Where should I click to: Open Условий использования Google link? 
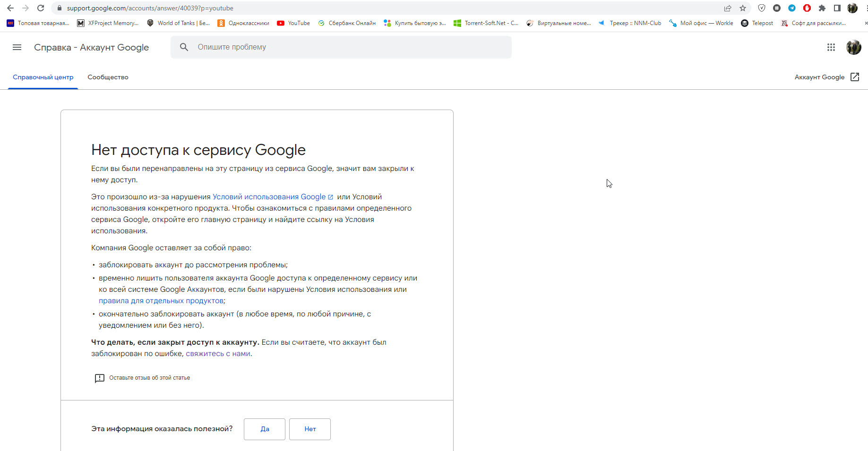coord(273,197)
